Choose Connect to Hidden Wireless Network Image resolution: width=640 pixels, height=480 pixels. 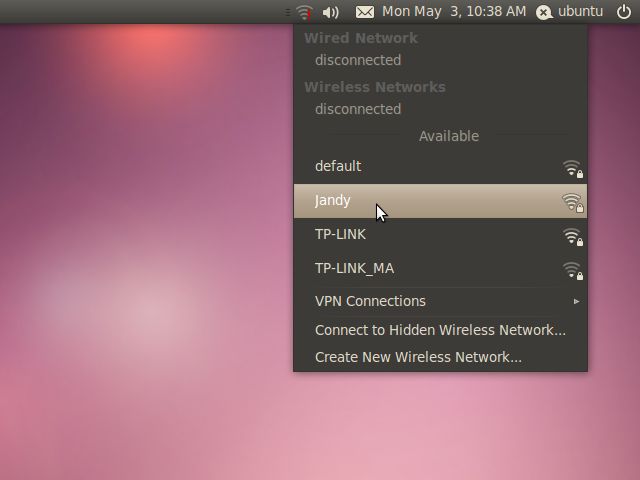(440, 330)
